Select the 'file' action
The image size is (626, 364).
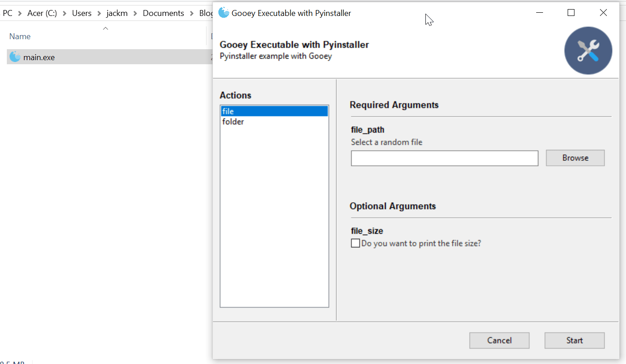pos(274,111)
